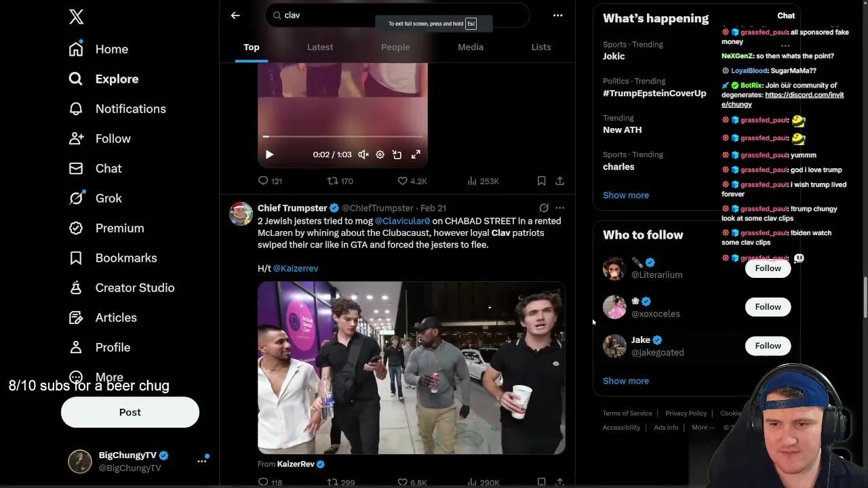
Task: Open Articles in the sidebar
Action: (x=102, y=317)
